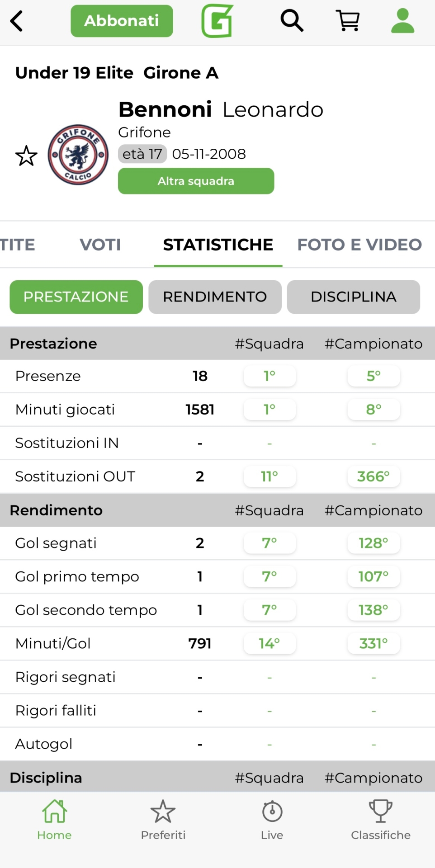Select the RENDIMENTO filter
Viewport: 435px width, 868px height.
click(x=215, y=297)
